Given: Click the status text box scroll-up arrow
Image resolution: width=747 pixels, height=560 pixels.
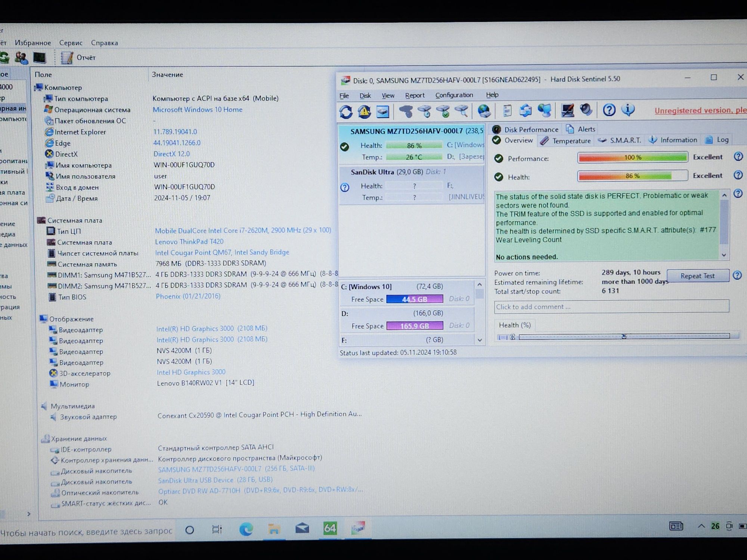Looking at the screenshot, I should [x=724, y=195].
